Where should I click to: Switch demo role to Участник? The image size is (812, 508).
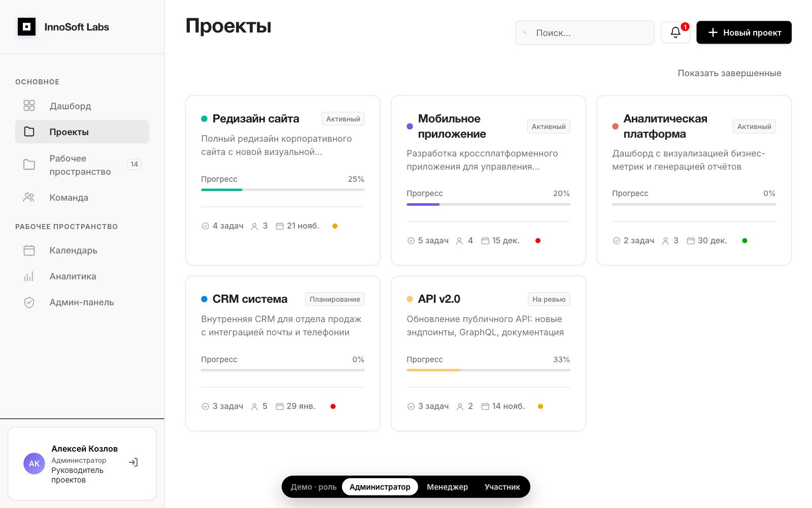(502, 487)
